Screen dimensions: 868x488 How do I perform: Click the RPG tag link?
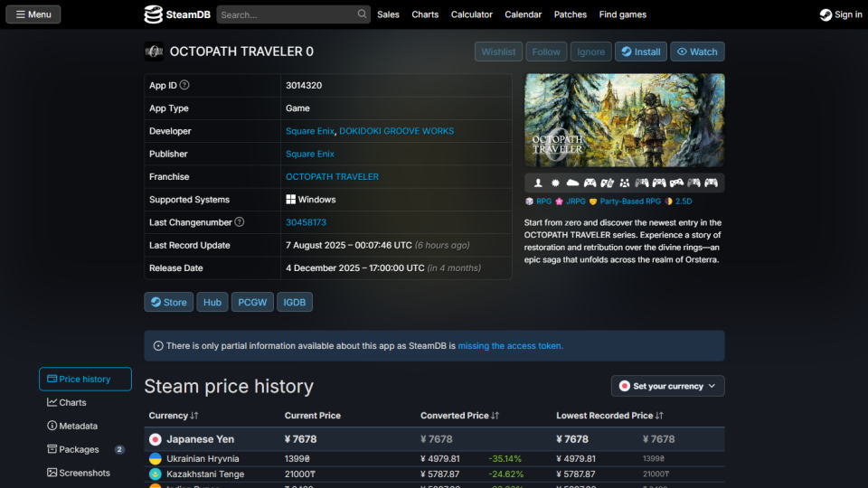click(543, 202)
